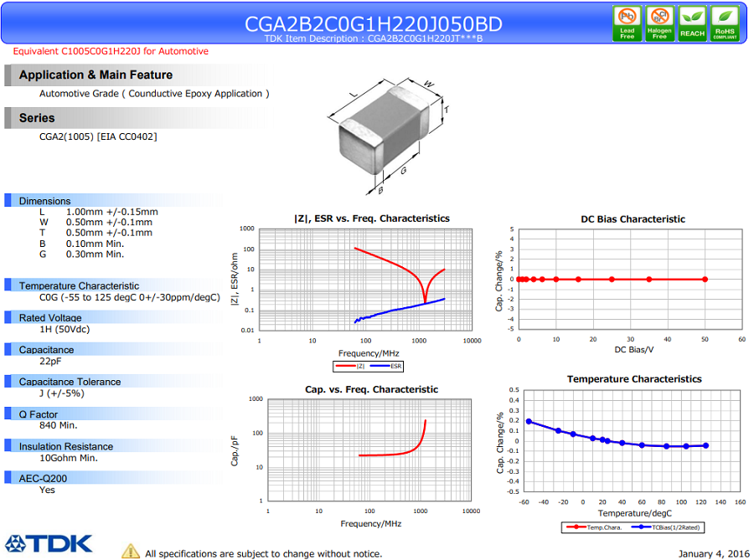The width and height of the screenshot is (754, 560).
Task: Click the 22pF capacitance value
Action: click(50, 361)
